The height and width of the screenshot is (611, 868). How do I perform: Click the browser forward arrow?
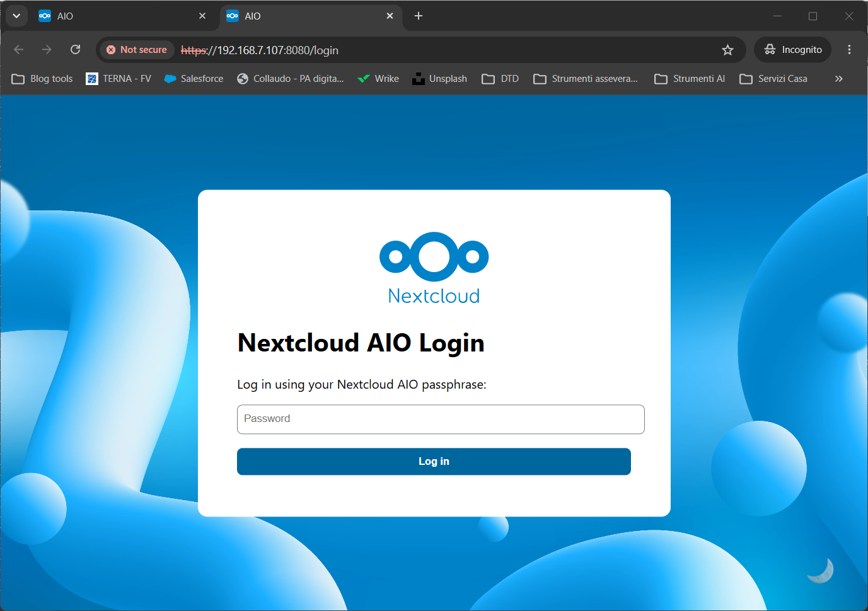47,50
